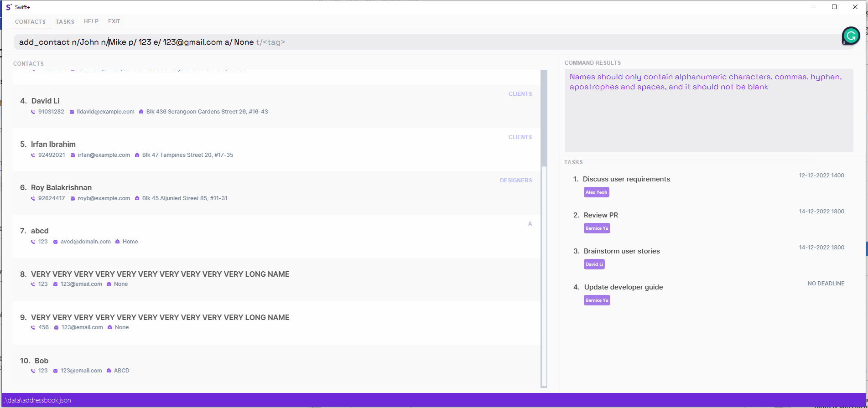
Task: Select contact Roy Balakrishnan
Action: (x=276, y=193)
